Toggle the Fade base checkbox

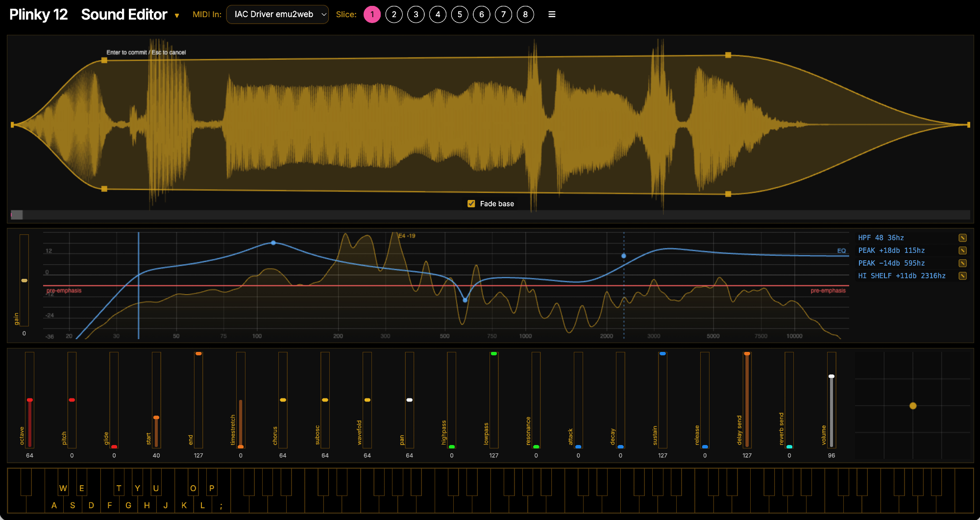click(471, 204)
